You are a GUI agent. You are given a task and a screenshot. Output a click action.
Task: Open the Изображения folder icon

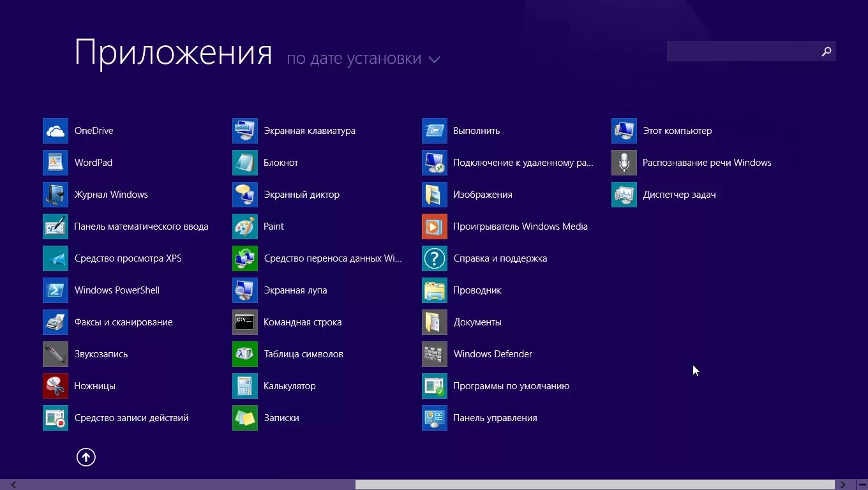[x=435, y=195]
